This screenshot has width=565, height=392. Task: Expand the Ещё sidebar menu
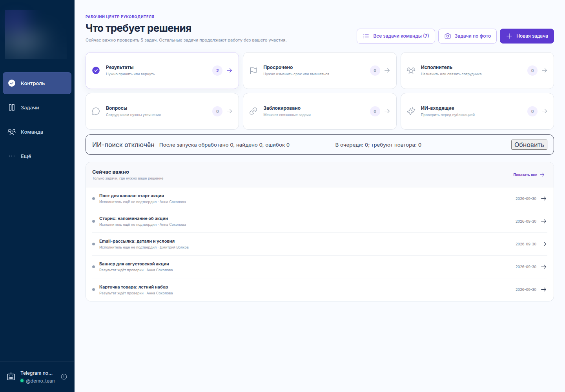click(x=37, y=156)
